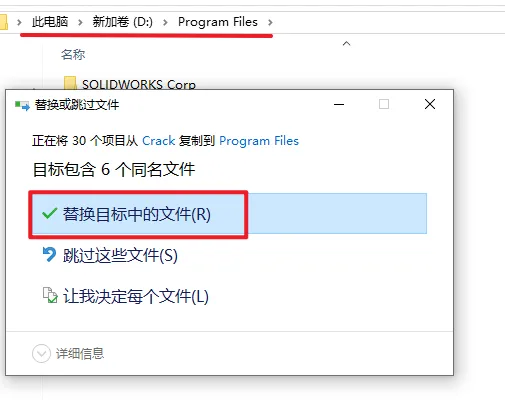Expand the chevron after 新加卷 (D:)
The width and height of the screenshot is (505, 400).
click(x=165, y=22)
